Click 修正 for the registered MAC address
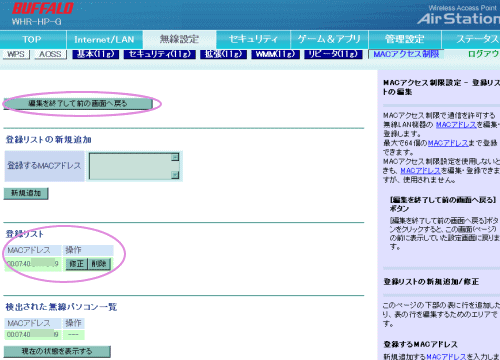The image size is (500, 360). (x=76, y=264)
